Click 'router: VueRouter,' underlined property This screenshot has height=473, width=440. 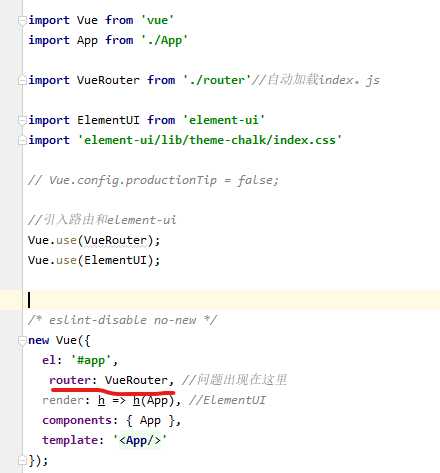(x=112, y=380)
